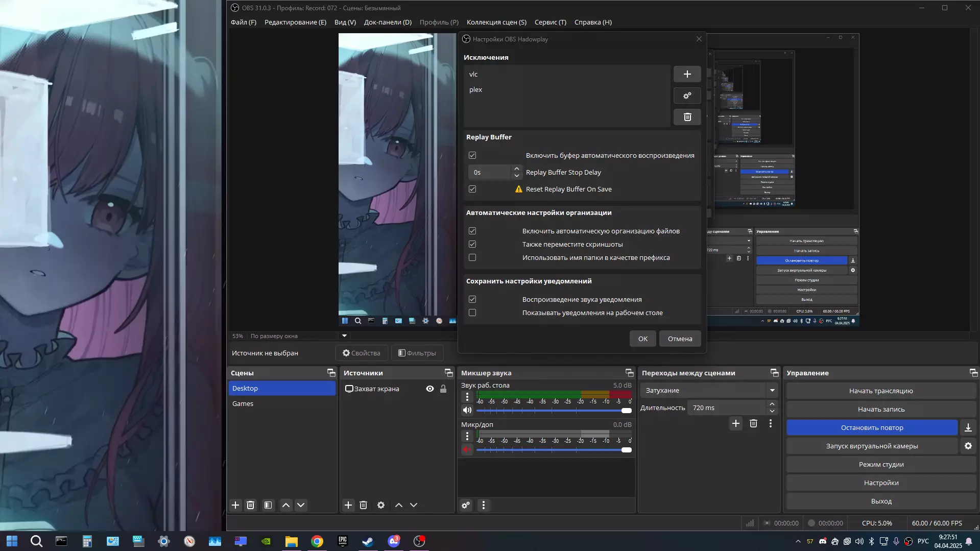Click the save replay download icon

(968, 428)
